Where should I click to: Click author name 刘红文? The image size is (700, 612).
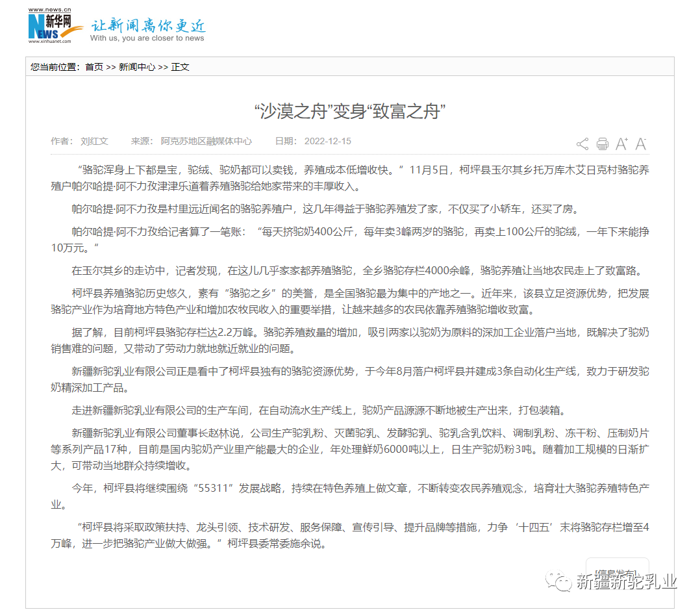(x=94, y=141)
